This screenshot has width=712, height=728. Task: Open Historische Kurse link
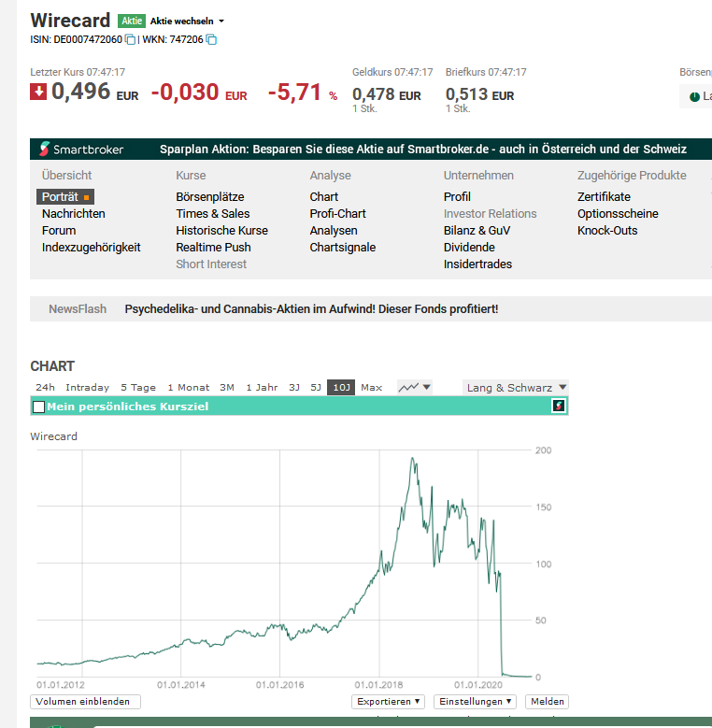221,230
